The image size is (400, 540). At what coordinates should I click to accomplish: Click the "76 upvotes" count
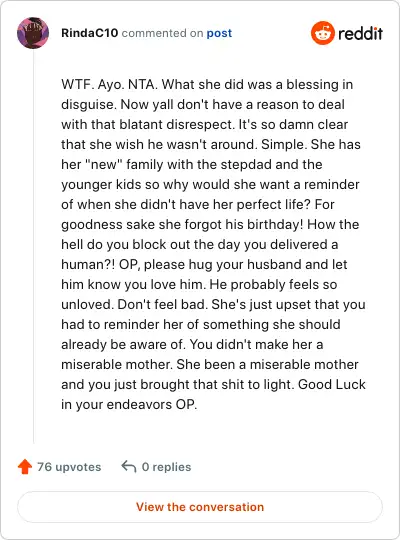pyautogui.click(x=69, y=467)
